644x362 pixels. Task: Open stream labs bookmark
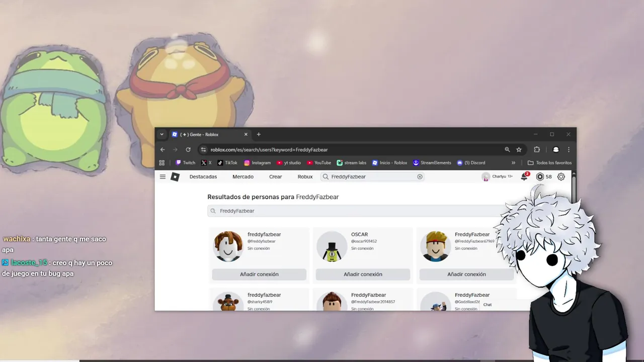tap(352, 162)
